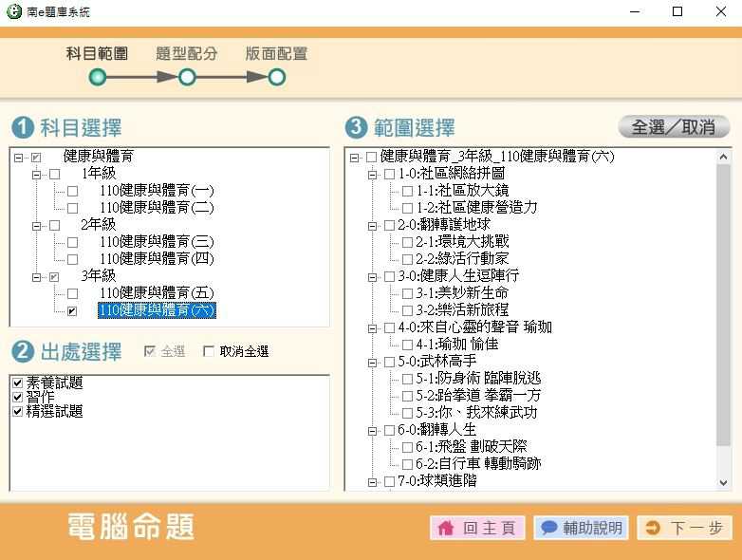
Task: Select the 5-3:你、我來練武功 row text
Action: (476, 413)
